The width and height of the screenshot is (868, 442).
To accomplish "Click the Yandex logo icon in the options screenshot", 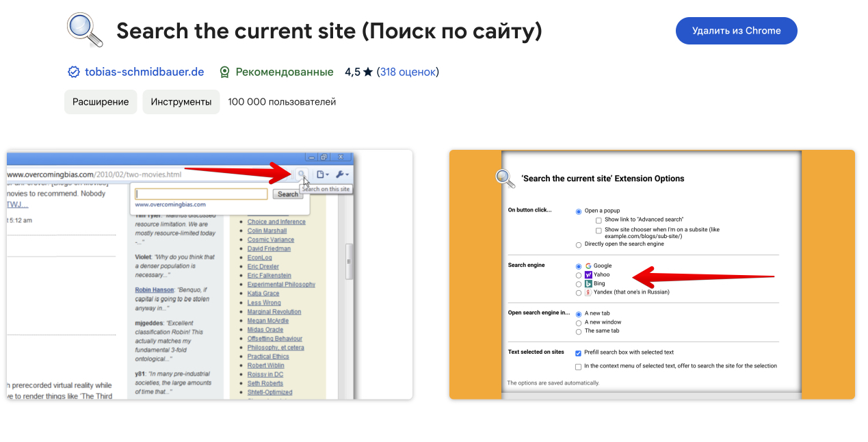I will coord(588,292).
